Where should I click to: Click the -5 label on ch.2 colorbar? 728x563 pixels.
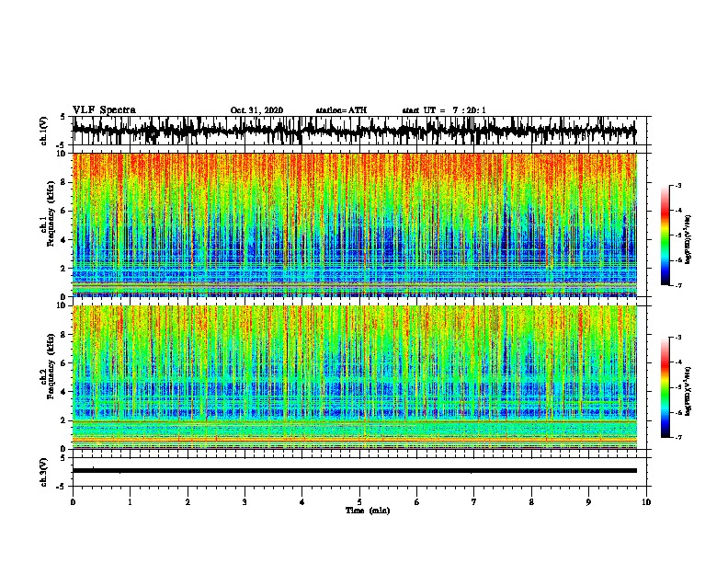[677, 387]
